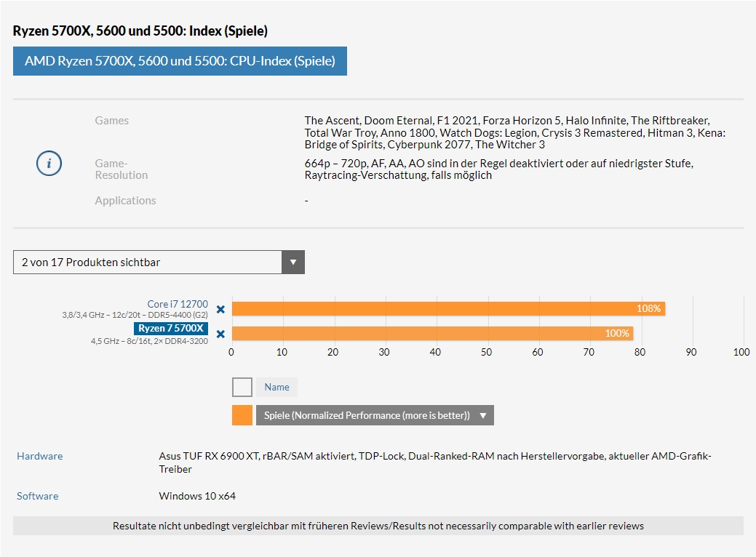The height and width of the screenshot is (557, 756).
Task: Click the orange Spiele legend color swatch
Action: (242, 415)
